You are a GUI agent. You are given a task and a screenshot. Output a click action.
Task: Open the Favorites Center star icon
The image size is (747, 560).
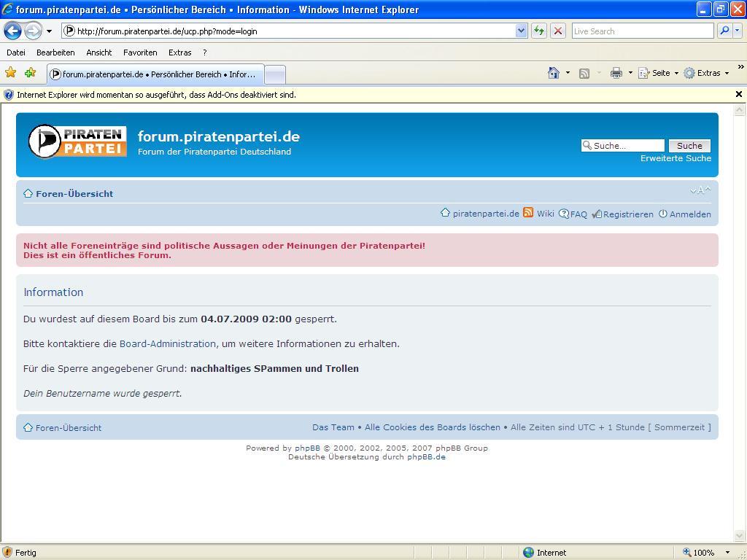pyautogui.click(x=10, y=72)
